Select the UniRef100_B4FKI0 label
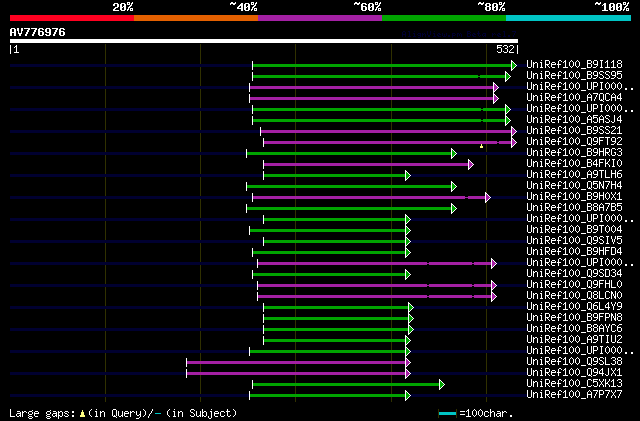 574,164
